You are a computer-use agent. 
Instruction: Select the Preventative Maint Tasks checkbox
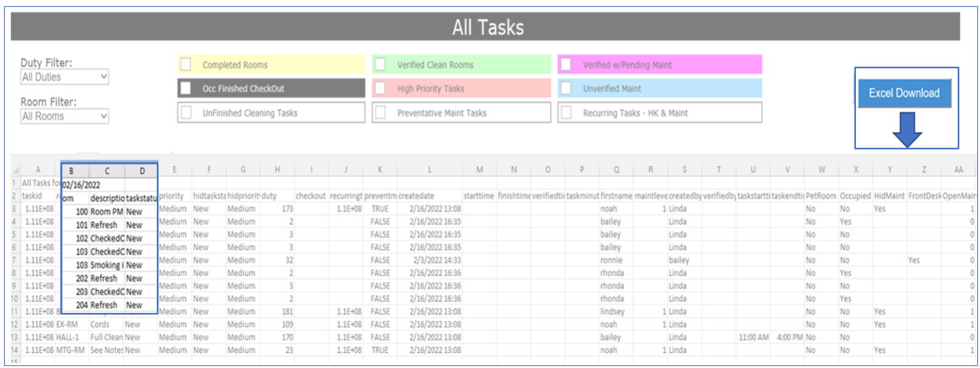point(381,113)
